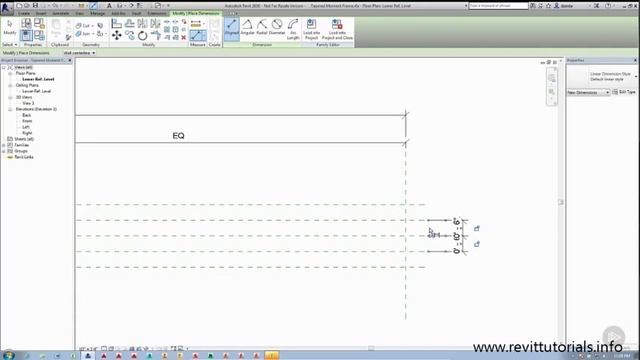Select Sheets (all) in Project Browser
The width and height of the screenshot is (640, 360).
[x=24, y=139]
